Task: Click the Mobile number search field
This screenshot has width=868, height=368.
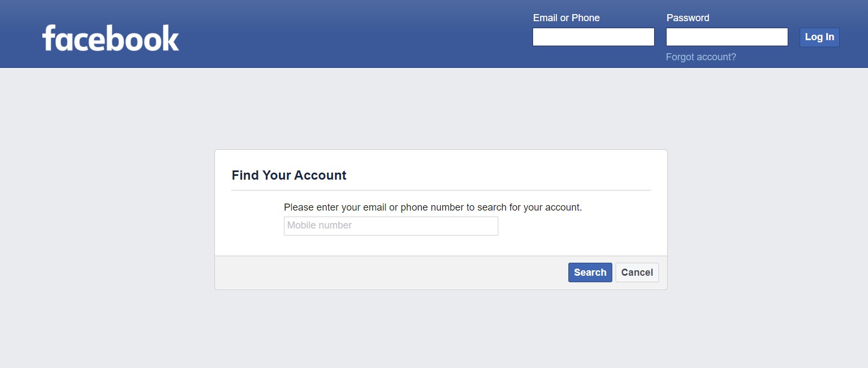Action: point(391,226)
